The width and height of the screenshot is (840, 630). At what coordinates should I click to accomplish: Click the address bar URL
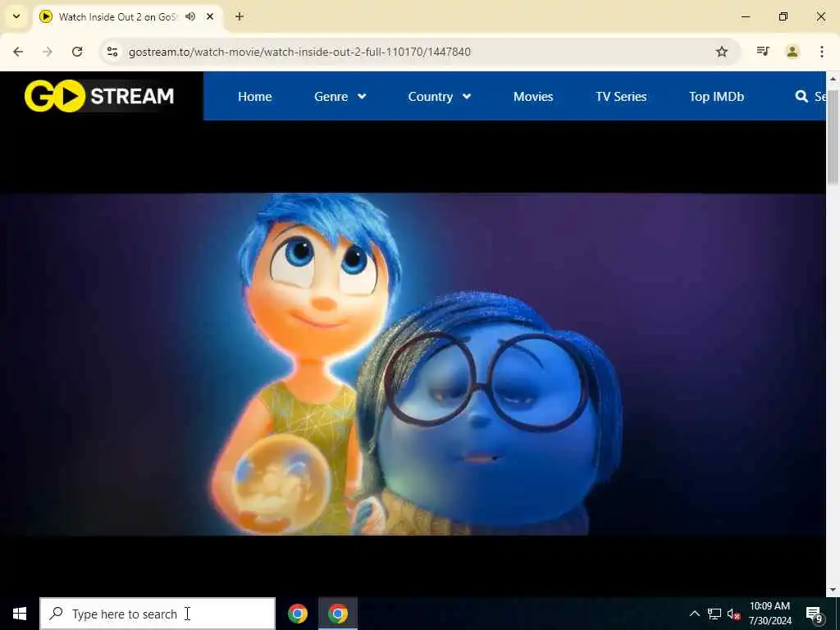299,52
